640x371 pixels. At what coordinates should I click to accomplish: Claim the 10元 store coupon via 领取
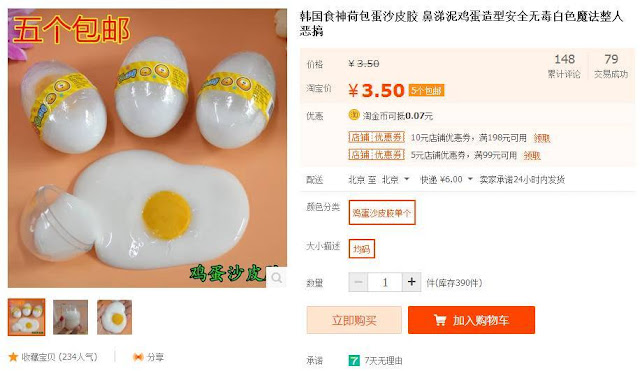(542, 138)
